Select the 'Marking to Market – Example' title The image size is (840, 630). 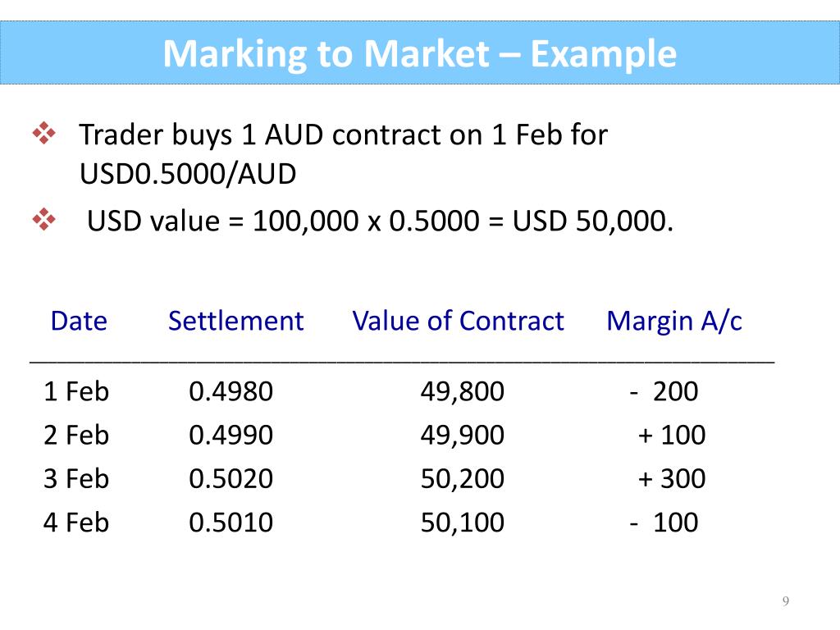[x=419, y=53]
